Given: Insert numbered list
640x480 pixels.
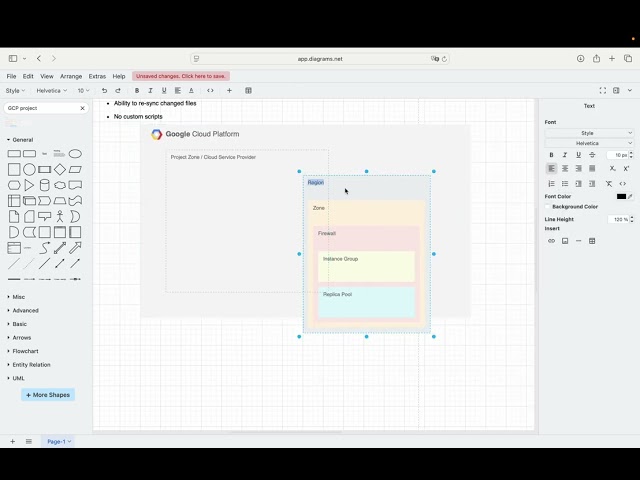Looking at the screenshot, I should pyautogui.click(x=551, y=184).
